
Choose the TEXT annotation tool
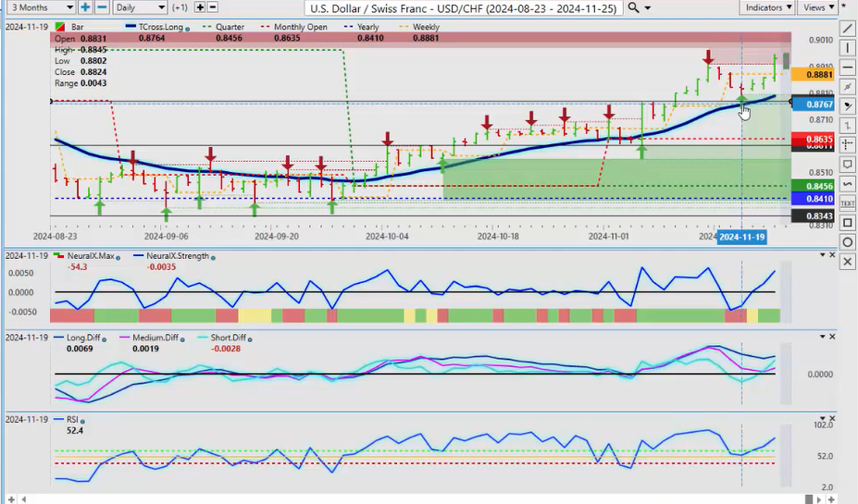(x=848, y=203)
